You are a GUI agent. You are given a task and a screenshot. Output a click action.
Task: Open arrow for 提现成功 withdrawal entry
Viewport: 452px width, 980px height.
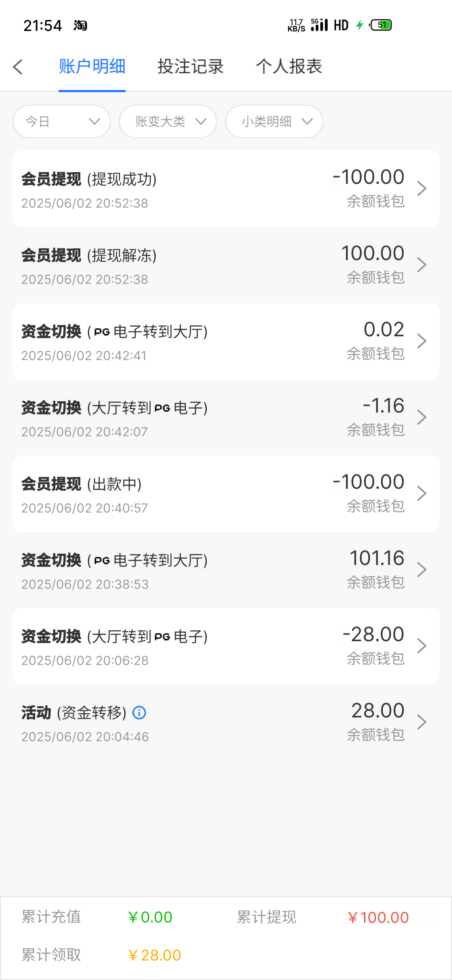421,189
